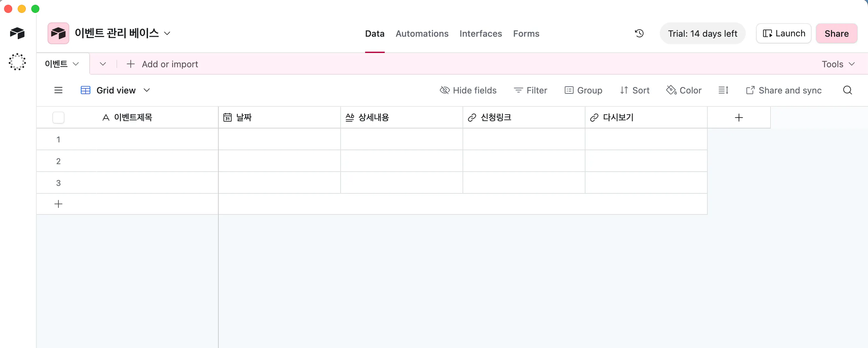Open the Sort option
The image size is (868, 348).
[635, 90]
